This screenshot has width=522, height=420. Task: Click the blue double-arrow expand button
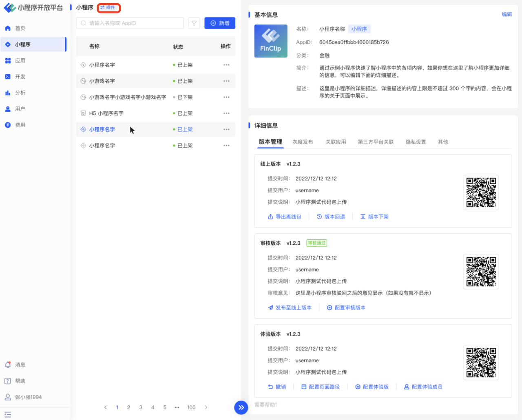tap(241, 407)
